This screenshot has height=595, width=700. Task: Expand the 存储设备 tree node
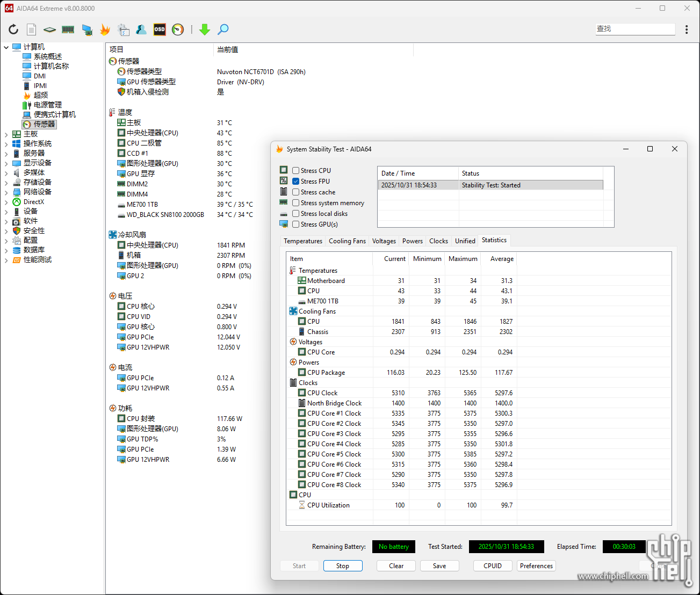(6, 183)
